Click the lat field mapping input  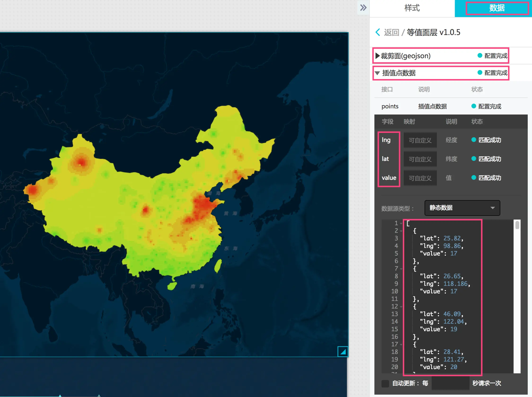(420, 159)
